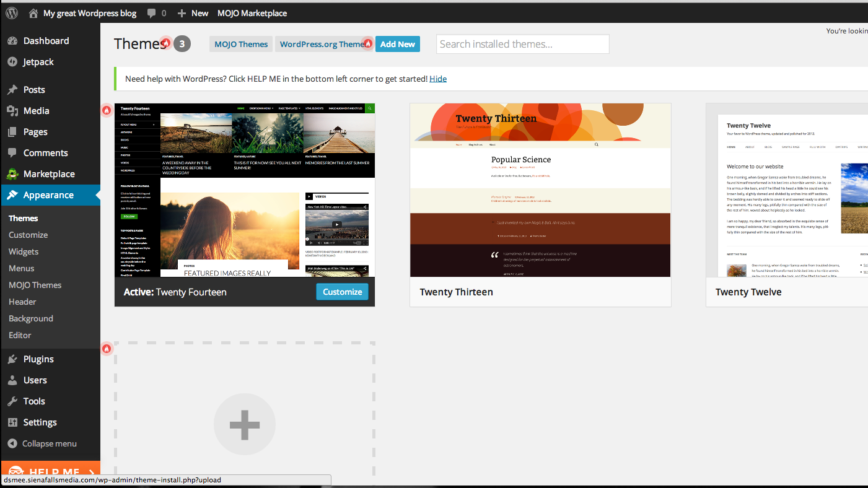Open Background submenu item
868x488 pixels.
point(31,318)
